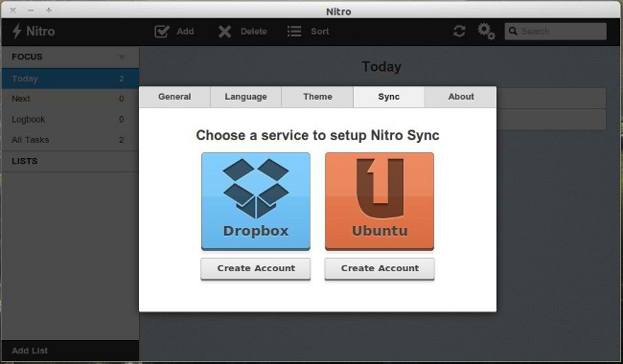Select the Dropbox service tile
Viewport: 623px width, 364px height.
pyautogui.click(x=256, y=202)
